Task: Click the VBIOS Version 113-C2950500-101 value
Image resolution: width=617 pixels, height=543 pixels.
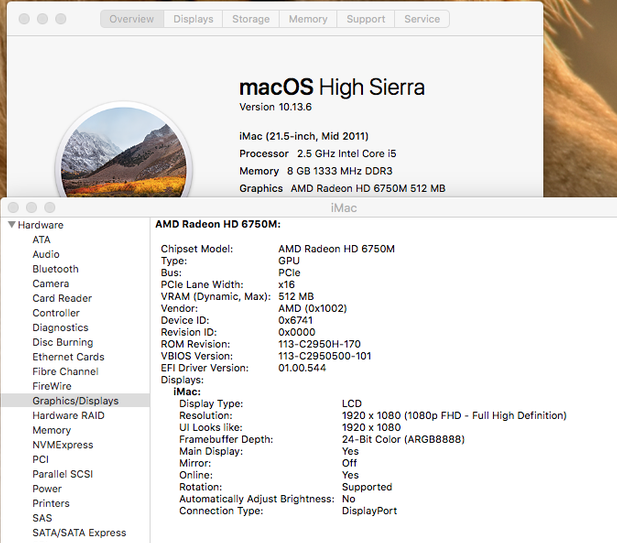Action: 325,356
